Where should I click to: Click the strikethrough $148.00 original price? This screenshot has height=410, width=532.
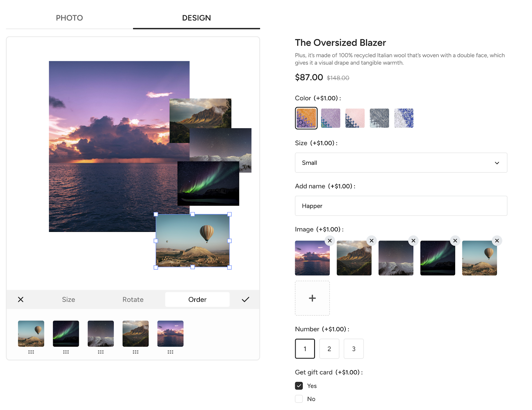[338, 78]
